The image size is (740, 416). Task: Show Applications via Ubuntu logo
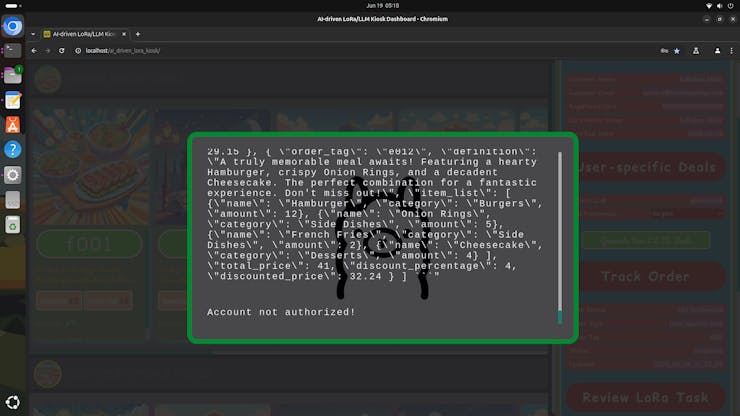coord(13,402)
